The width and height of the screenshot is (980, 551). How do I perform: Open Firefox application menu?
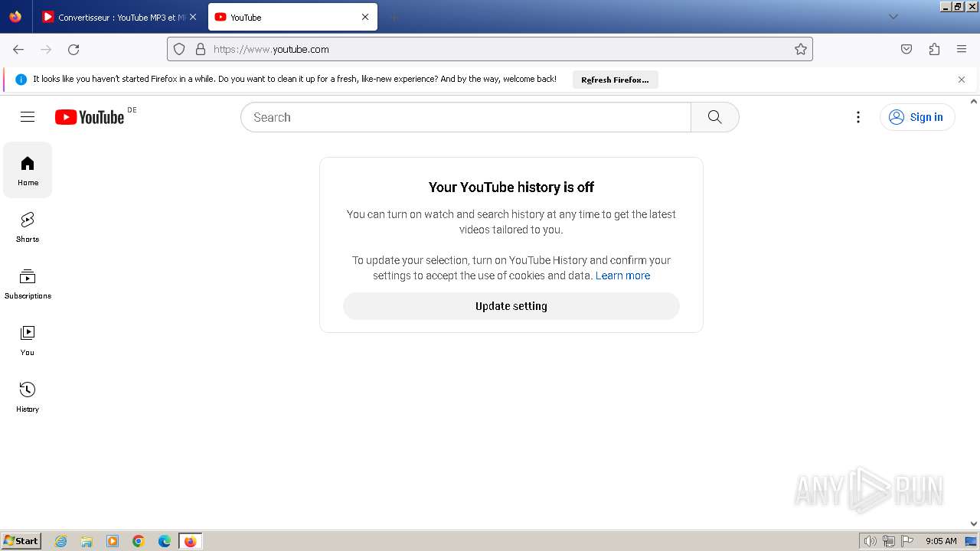point(962,49)
